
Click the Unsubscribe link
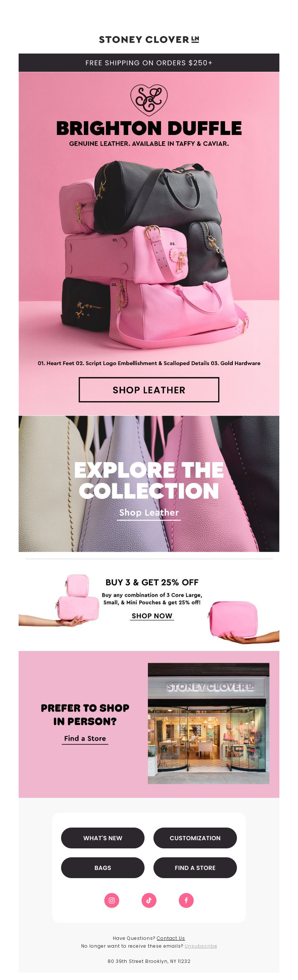pyautogui.click(x=201, y=946)
